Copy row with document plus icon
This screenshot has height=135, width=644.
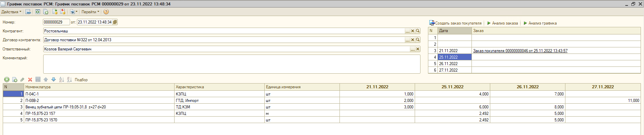[15, 80]
